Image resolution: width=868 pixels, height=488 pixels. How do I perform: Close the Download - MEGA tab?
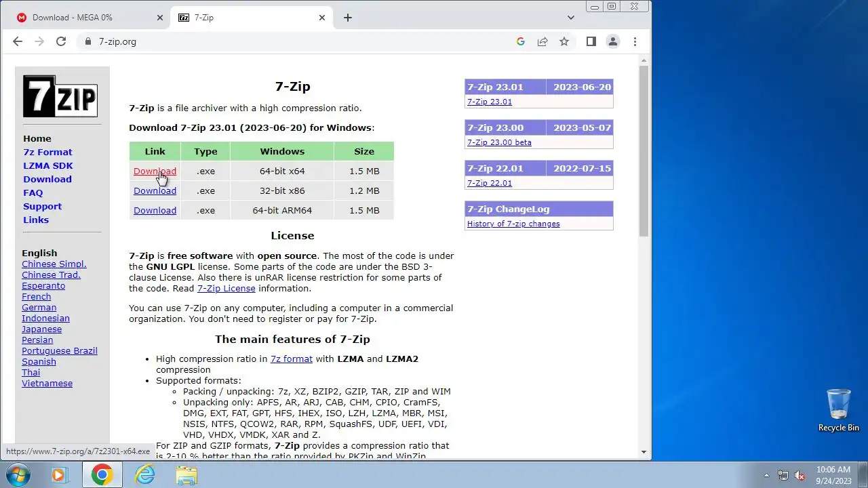coord(160,18)
